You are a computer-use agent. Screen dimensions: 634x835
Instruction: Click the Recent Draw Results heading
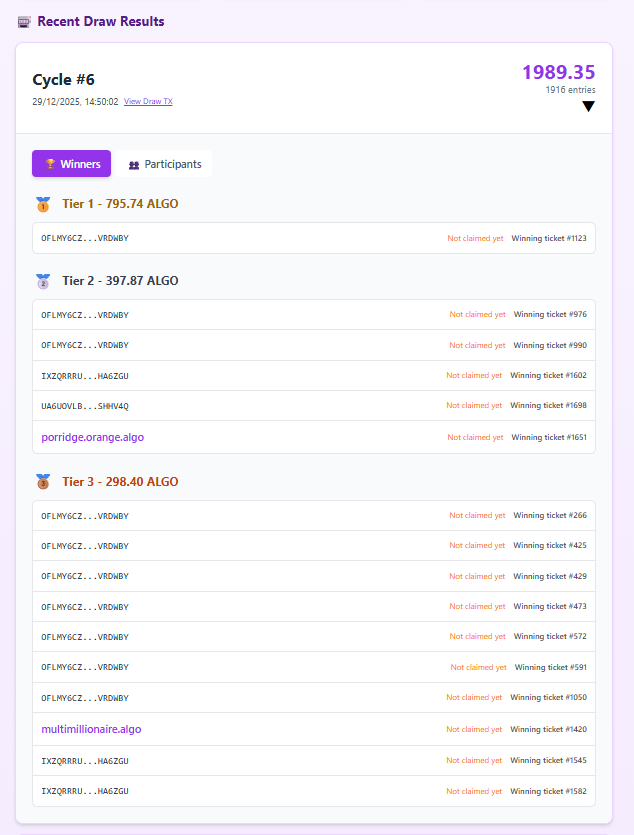(x=101, y=21)
